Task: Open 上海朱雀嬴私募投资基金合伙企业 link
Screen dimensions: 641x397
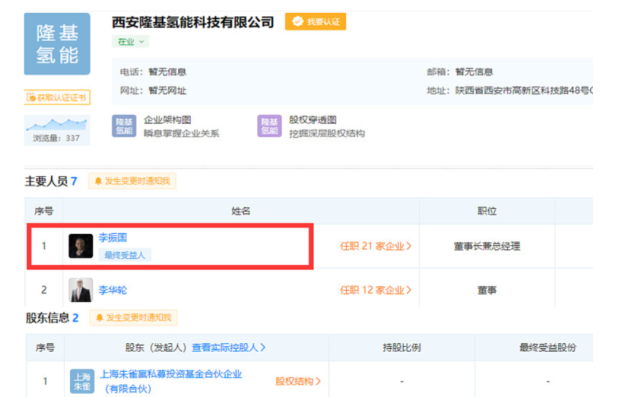Action: pos(171,381)
